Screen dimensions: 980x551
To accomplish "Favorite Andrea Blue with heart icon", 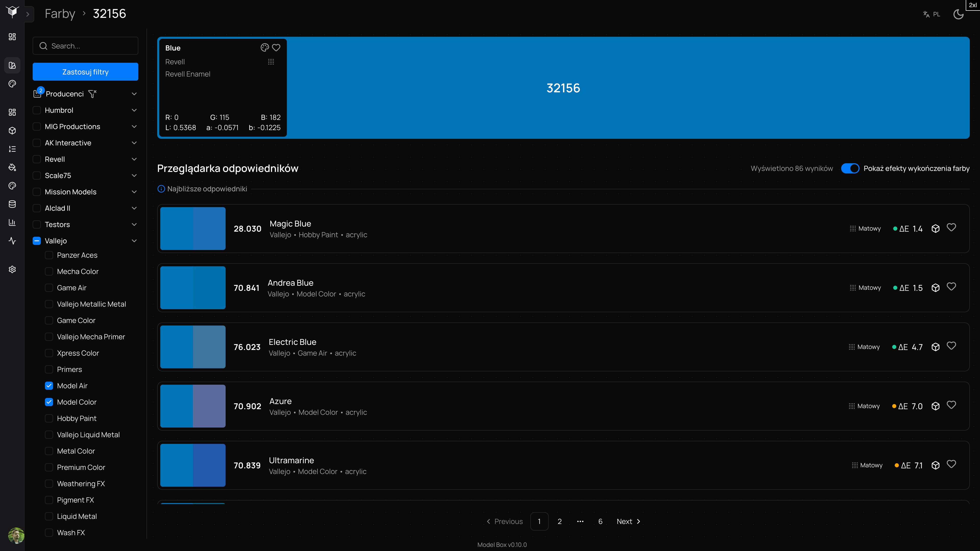I will [951, 287].
